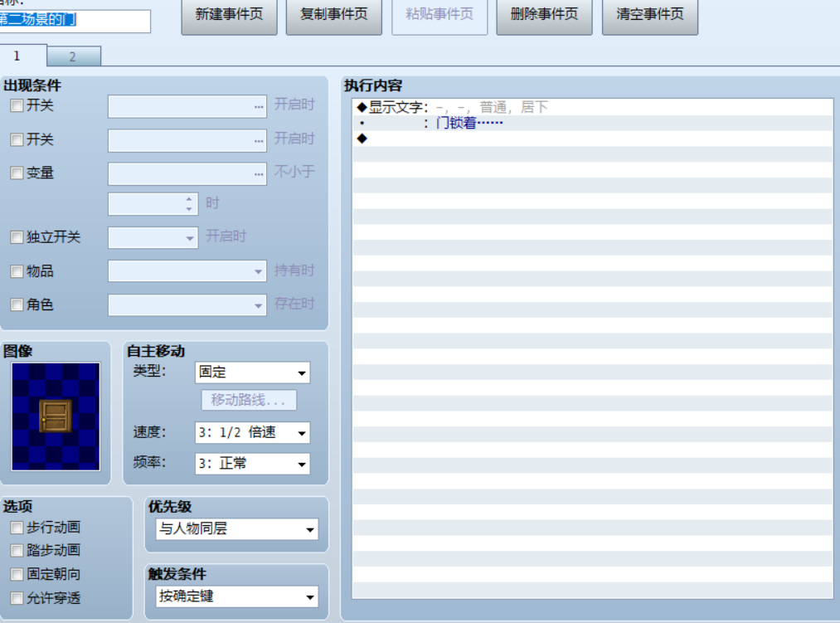Click the 删除事件页 button
Viewport: 840px width, 623px height.
pos(544,16)
